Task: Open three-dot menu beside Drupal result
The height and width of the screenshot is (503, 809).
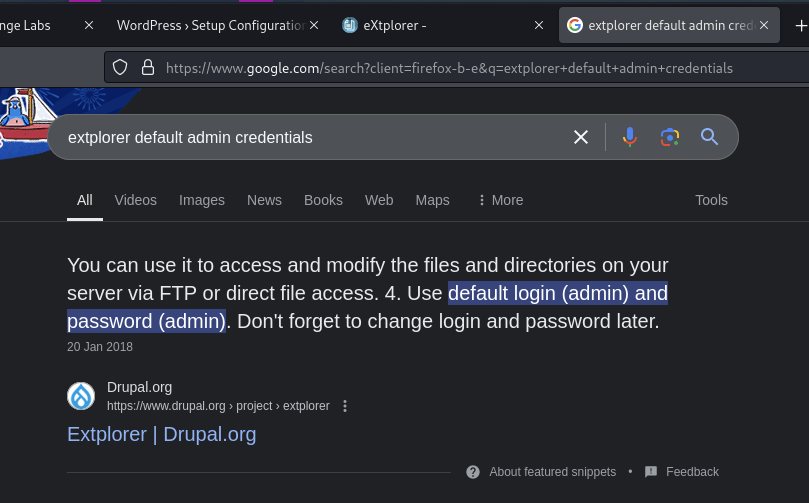Action: pos(345,406)
